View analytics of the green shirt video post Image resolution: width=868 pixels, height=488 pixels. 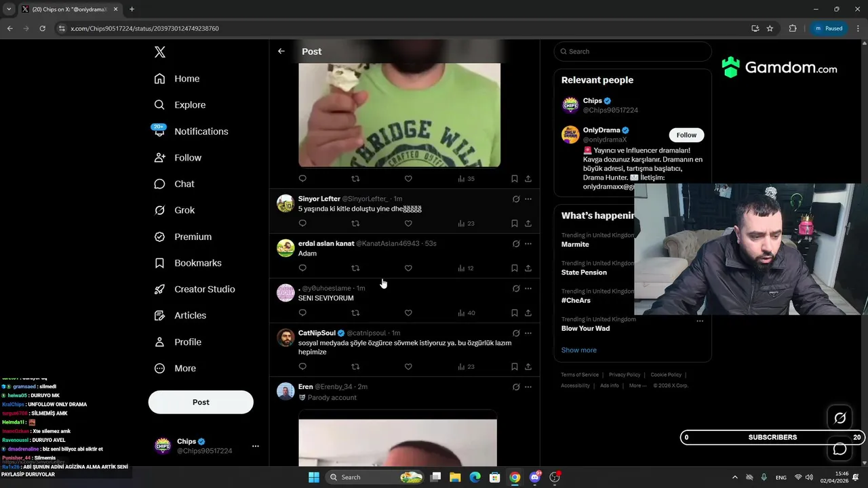(x=467, y=178)
